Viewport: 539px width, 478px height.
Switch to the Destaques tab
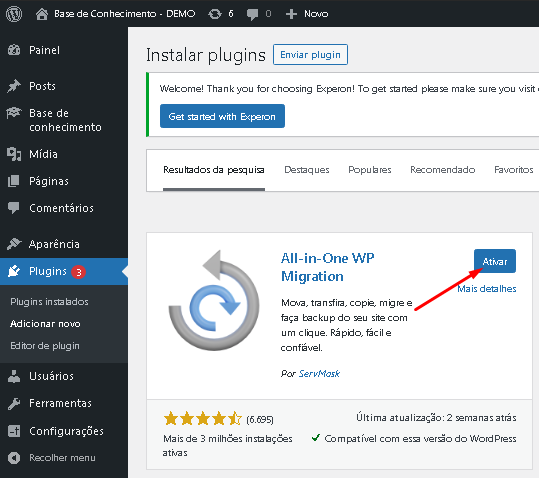click(x=307, y=169)
